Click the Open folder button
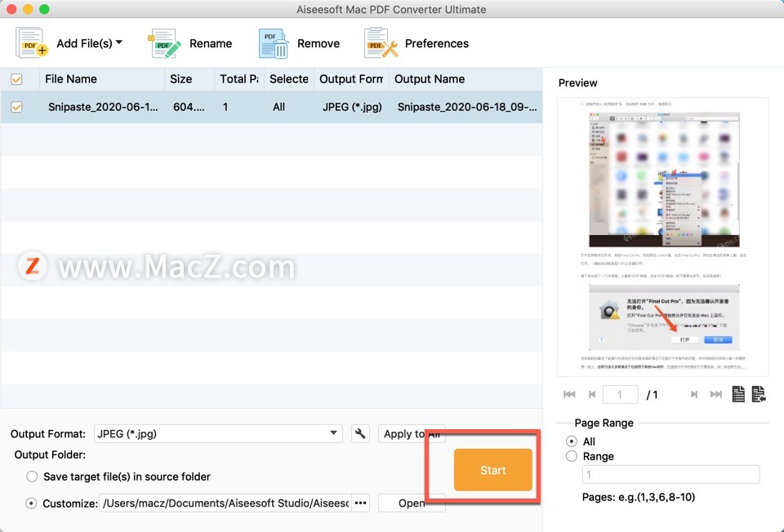This screenshot has height=532, width=784. [412, 503]
